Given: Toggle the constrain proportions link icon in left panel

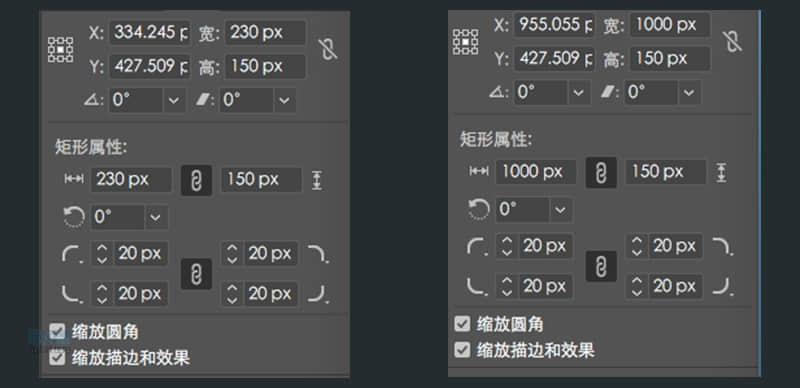Looking at the screenshot, I should pos(328,49).
